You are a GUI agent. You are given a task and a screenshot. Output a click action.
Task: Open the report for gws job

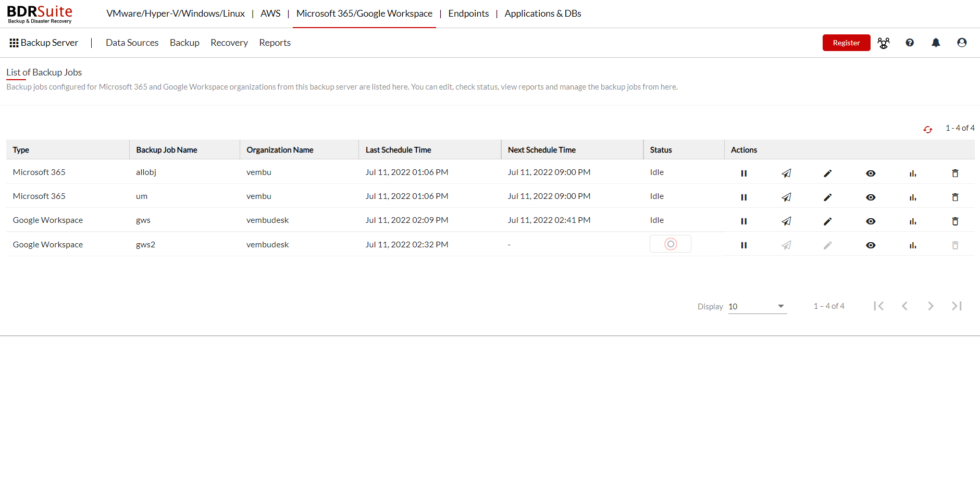(913, 221)
